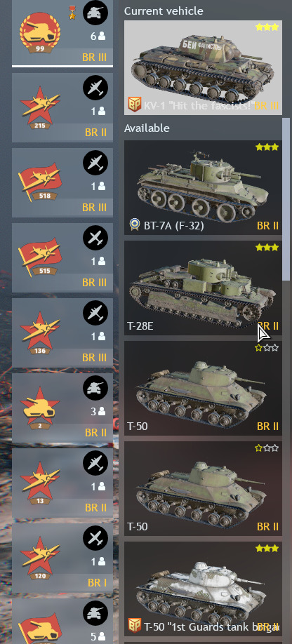Click the fighter plane class icon on squad 515
This screenshot has height=644, width=292.
(x=95, y=238)
